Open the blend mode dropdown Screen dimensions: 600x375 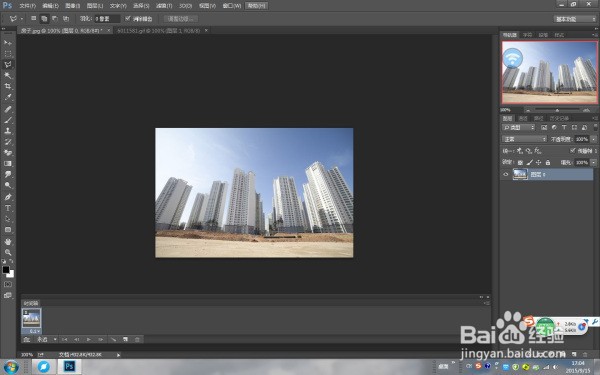point(524,139)
